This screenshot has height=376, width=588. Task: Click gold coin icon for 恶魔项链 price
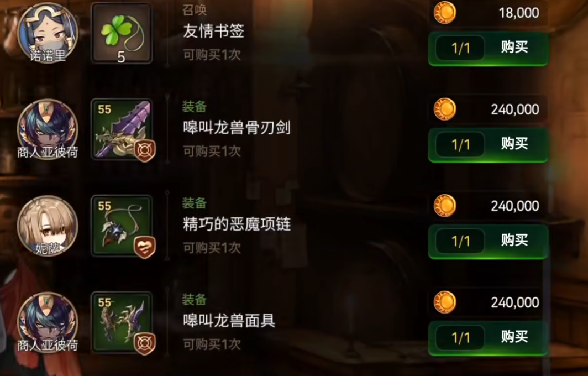click(x=445, y=206)
